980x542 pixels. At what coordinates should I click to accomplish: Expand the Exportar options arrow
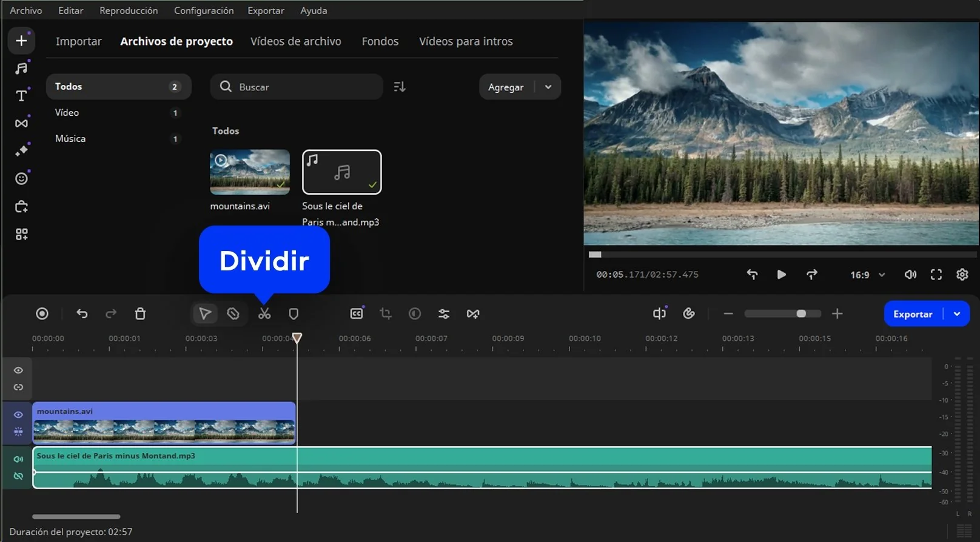pyautogui.click(x=957, y=314)
